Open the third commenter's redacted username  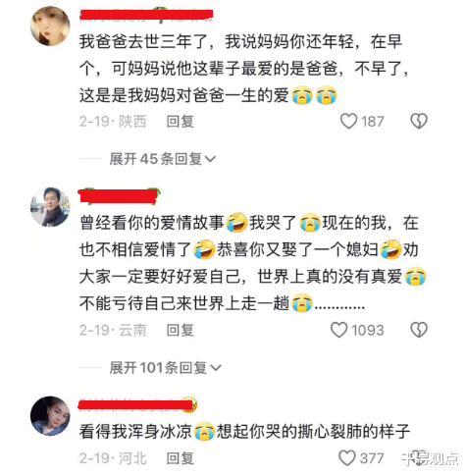pyautogui.click(x=137, y=404)
